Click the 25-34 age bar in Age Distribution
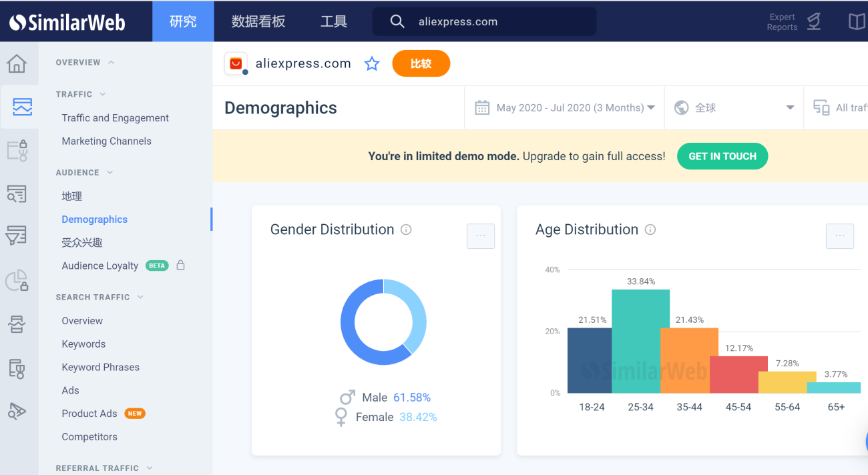 click(641, 340)
